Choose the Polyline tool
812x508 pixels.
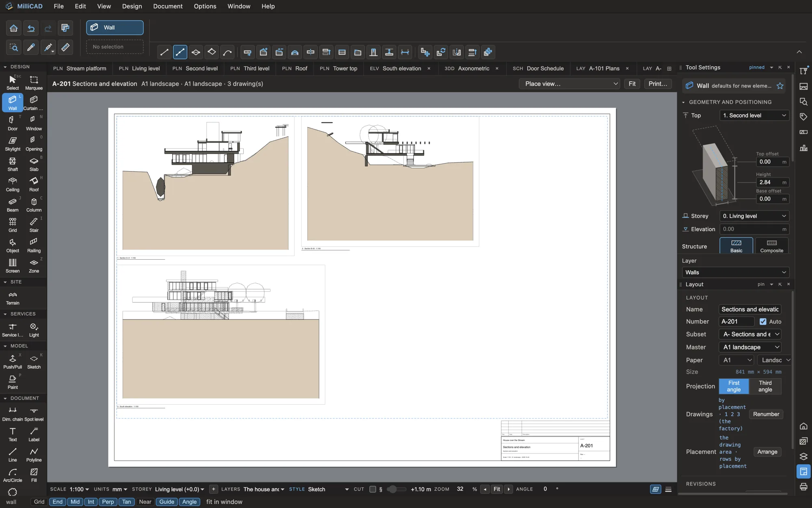pos(34,454)
